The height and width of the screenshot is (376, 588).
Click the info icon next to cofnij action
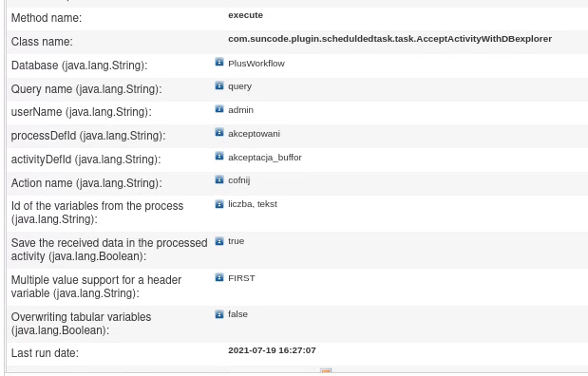click(x=219, y=180)
